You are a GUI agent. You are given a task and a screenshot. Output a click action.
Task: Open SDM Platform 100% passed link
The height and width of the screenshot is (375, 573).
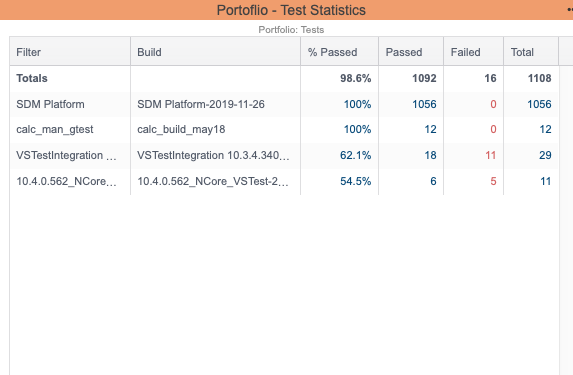[x=357, y=104]
